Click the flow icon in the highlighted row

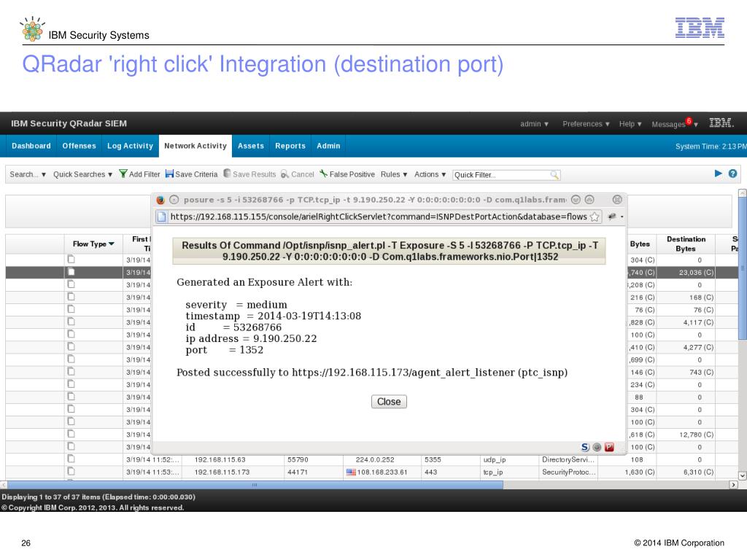pyautogui.click(x=71, y=271)
